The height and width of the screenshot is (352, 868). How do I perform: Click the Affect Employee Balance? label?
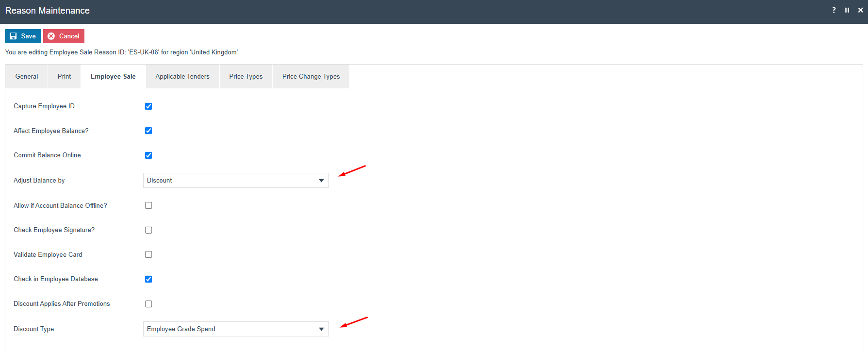pyautogui.click(x=51, y=131)
